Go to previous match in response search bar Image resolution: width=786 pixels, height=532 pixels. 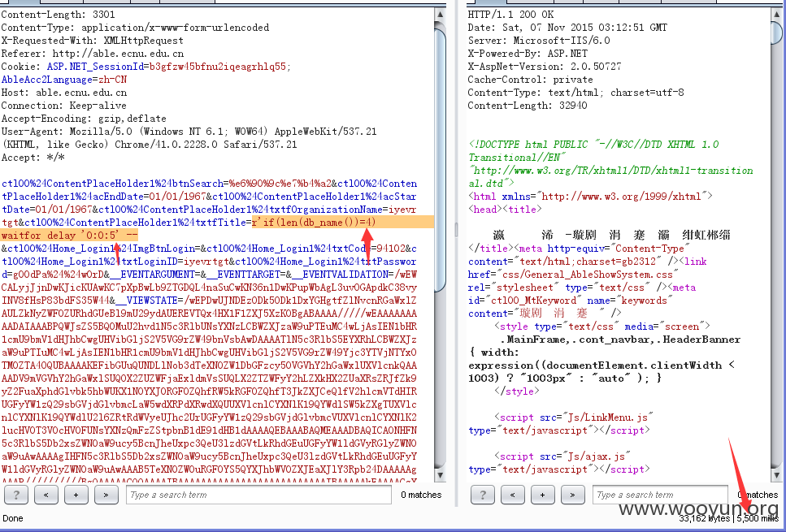tap(513, 495)
